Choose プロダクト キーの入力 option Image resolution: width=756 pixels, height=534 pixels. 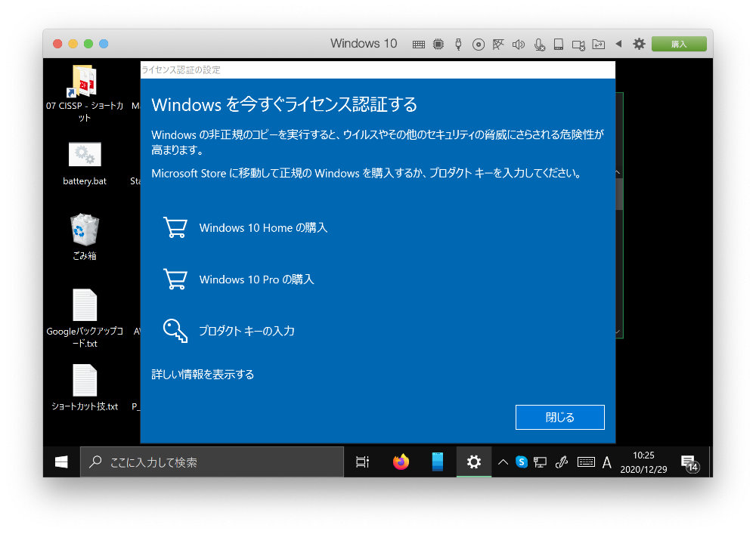[246, 331]
